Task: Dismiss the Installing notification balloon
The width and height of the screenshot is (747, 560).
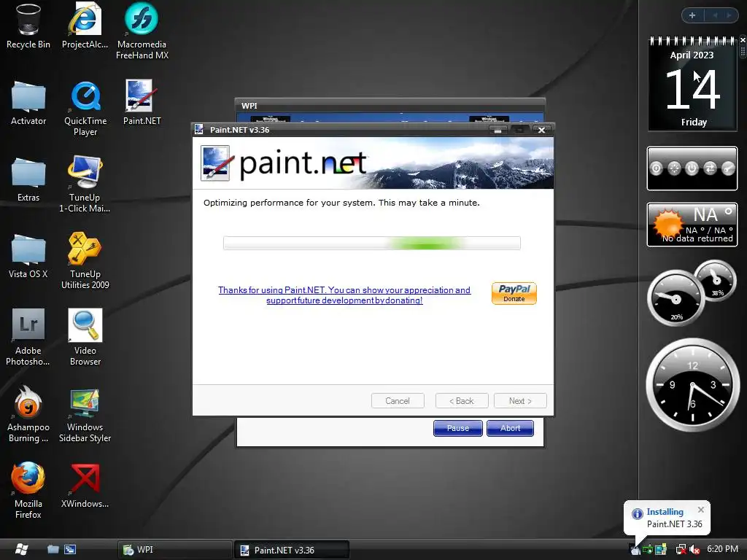Action: (x=701, y=510)
